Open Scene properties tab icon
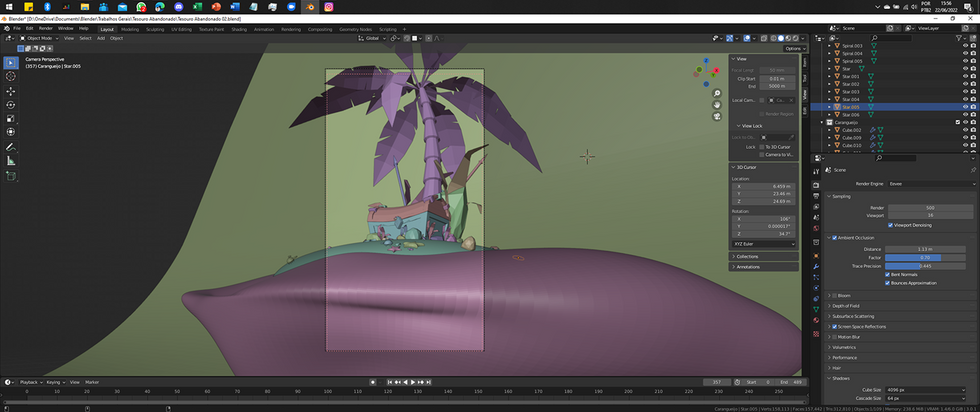 816,217
